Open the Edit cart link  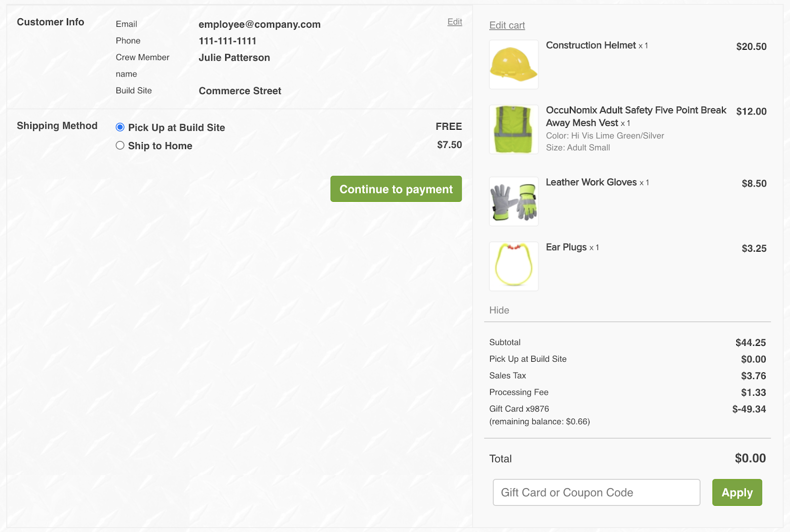[507, 25]
